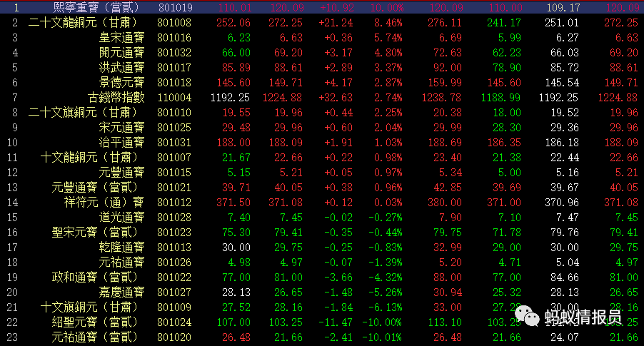
Task: Select 二十文旗銅元（甘肅） name
Action: (84, 113)
